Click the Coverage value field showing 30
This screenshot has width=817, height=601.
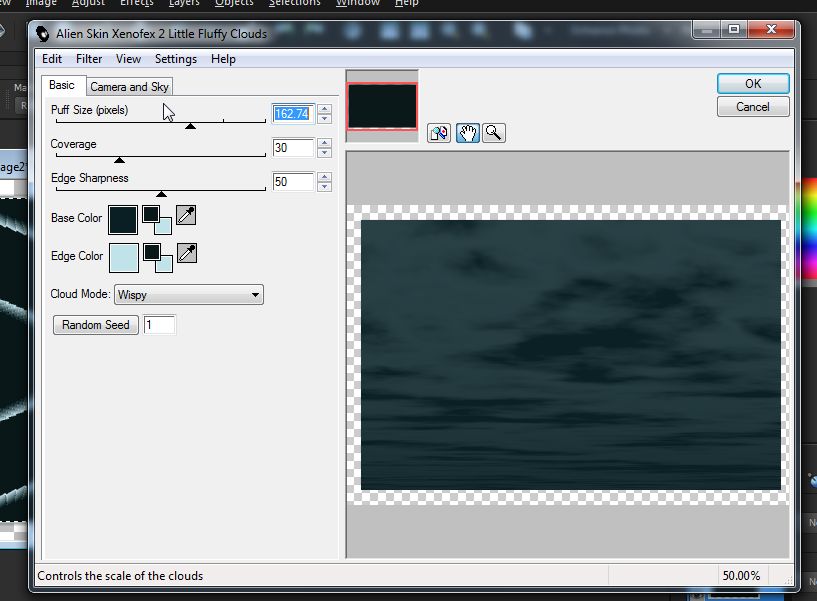[293, 148]
